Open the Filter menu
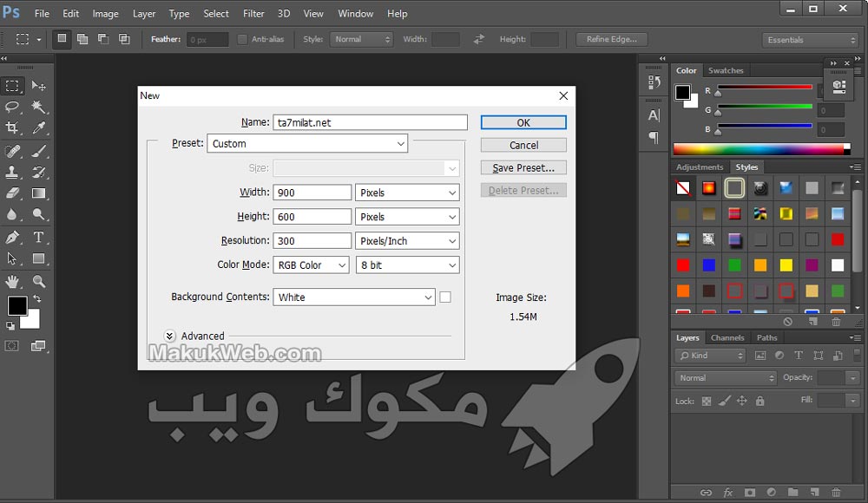The image size is (868, 503). pyautogui.click(x=253, y=14)
